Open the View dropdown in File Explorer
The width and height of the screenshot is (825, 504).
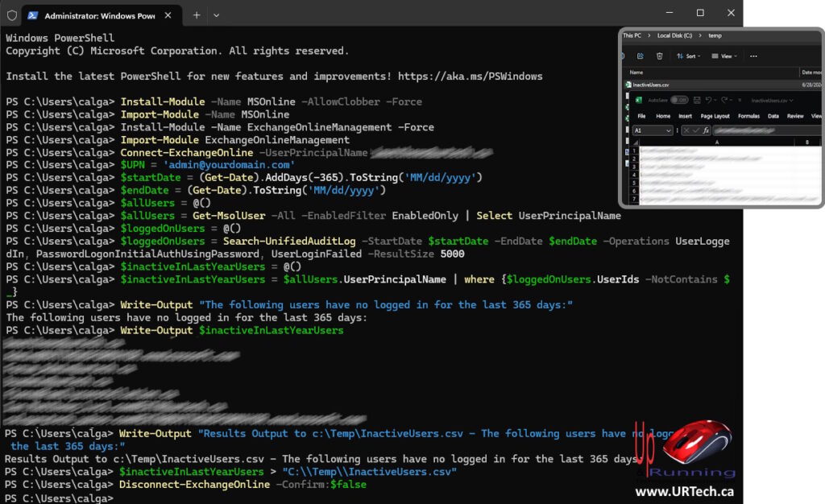tap(726, 56)
